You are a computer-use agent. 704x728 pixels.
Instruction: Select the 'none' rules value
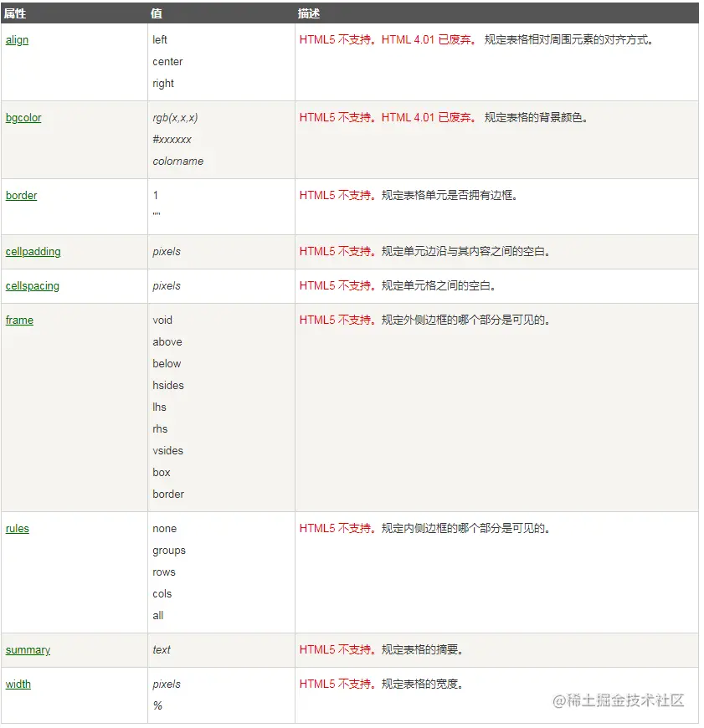[x=164, y=530]
